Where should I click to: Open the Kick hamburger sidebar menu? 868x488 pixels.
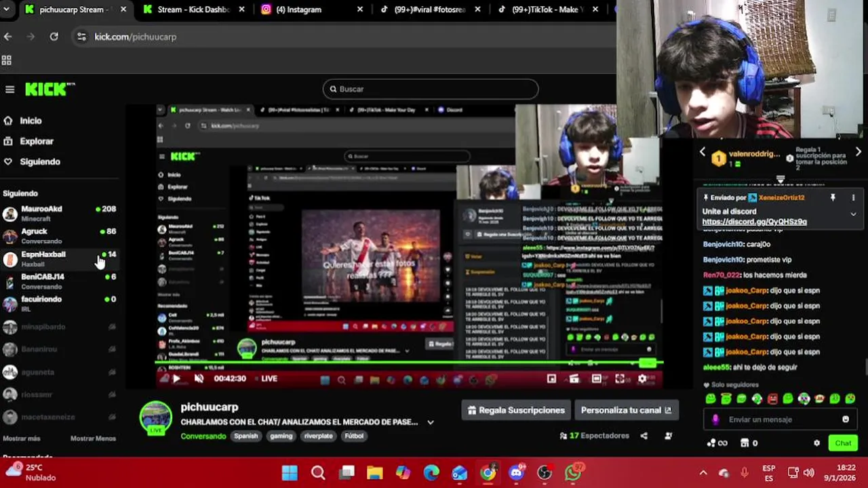9,89
